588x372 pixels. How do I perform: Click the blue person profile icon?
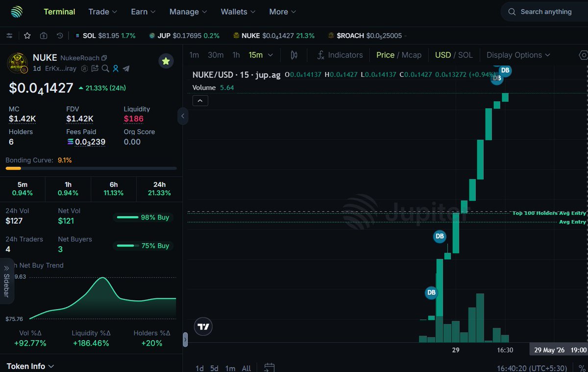[x=116, y=69]
